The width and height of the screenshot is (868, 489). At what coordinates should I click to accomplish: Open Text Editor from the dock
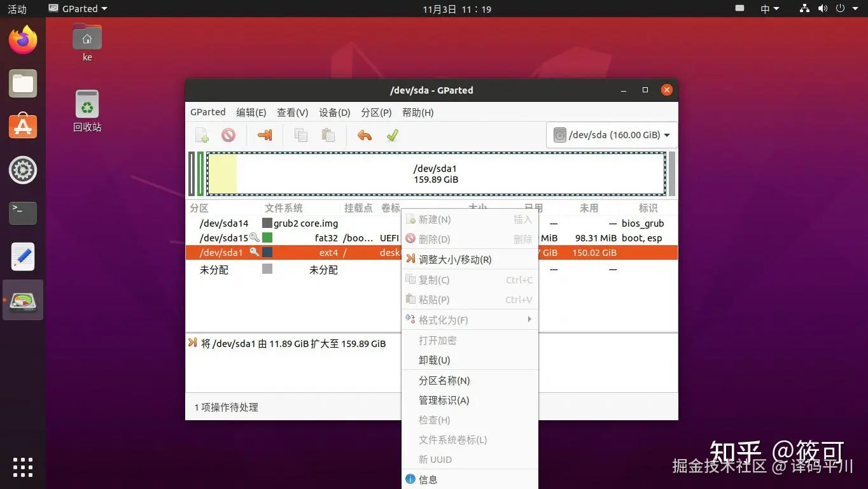point(23,257)
